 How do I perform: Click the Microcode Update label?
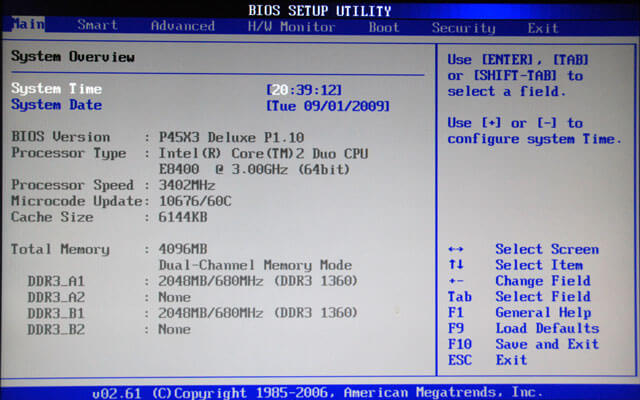pos(76,201)
